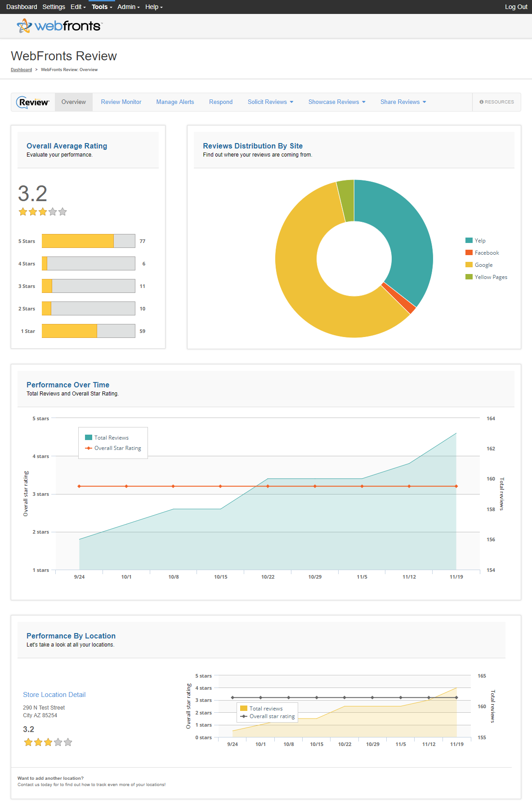
Task: Click the 2 Stars rating bar
Action: (89, 309)
